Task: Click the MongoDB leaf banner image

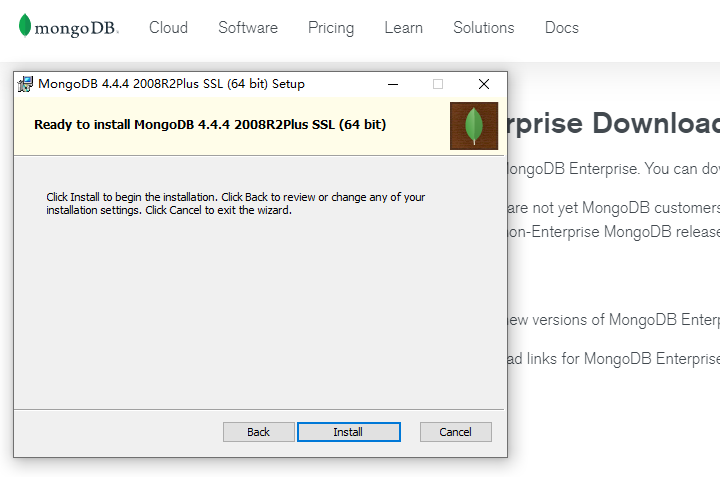Action: point(474,126)
